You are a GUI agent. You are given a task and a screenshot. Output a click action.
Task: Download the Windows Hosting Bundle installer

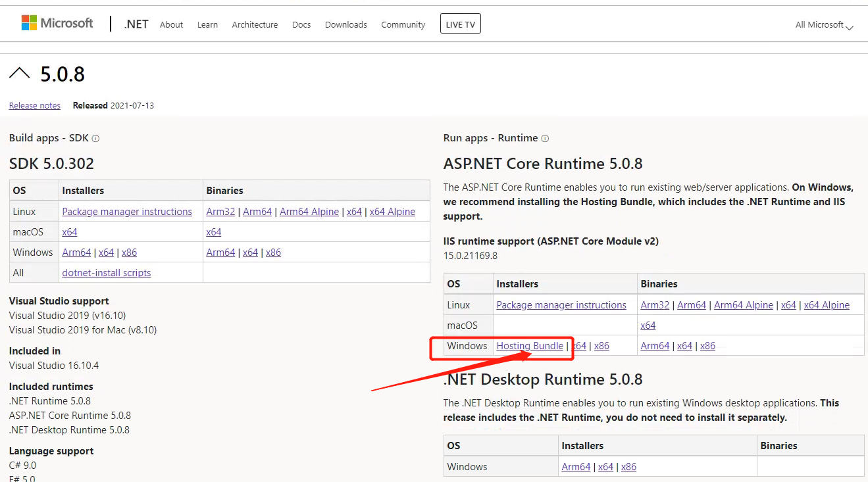pyautogui.click(x=530, y=345)
